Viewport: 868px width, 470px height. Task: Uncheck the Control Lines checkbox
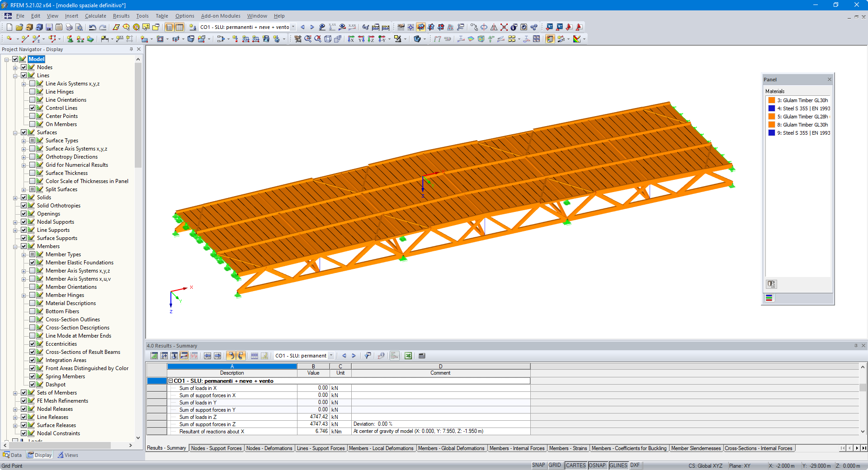pyautogui.click(x=33, y=108)
